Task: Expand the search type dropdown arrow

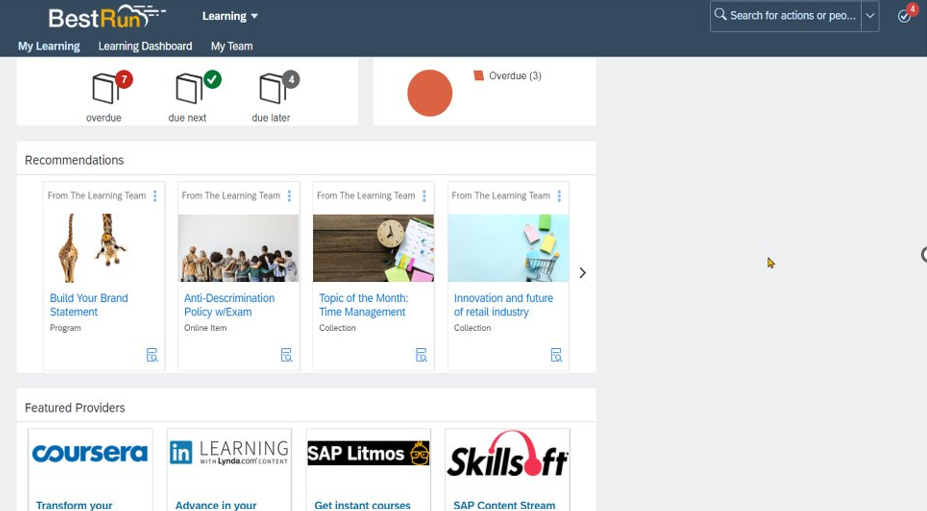Action: tap(870, 15)
